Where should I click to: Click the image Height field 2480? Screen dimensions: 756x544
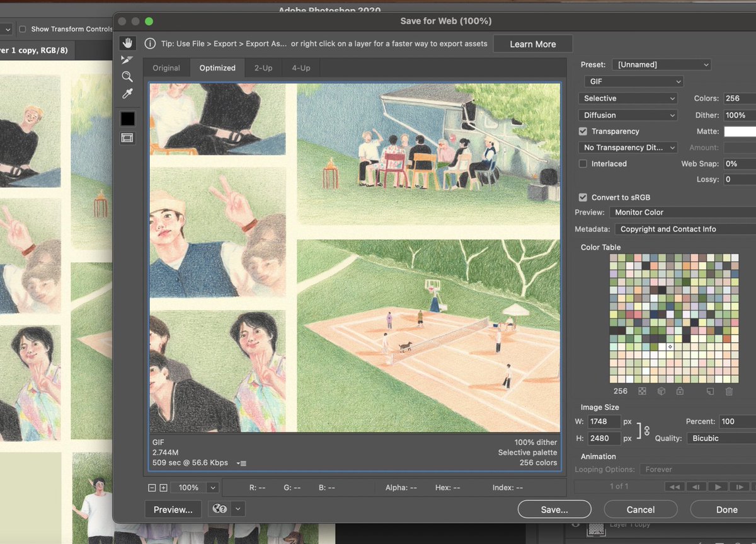[x=604, y=438]
